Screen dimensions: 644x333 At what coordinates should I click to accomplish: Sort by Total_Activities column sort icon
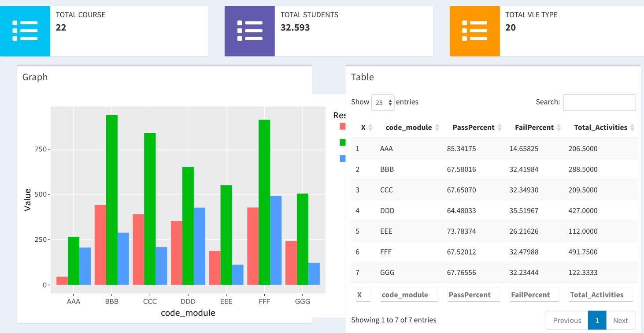point(632,127)
